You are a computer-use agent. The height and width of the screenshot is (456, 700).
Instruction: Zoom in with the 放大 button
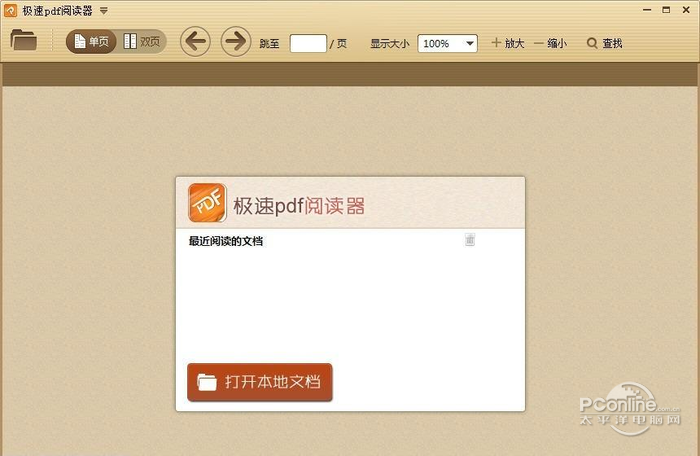(x=508, y=43)
